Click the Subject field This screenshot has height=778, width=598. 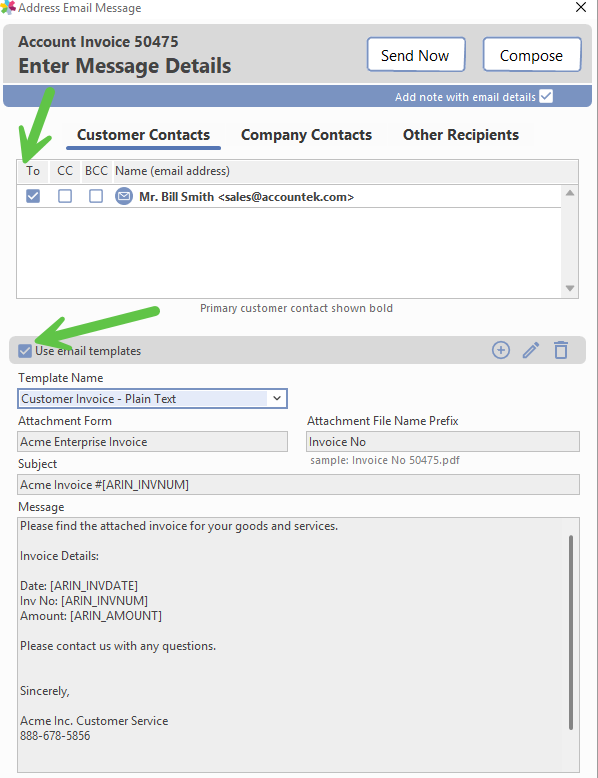298,484
